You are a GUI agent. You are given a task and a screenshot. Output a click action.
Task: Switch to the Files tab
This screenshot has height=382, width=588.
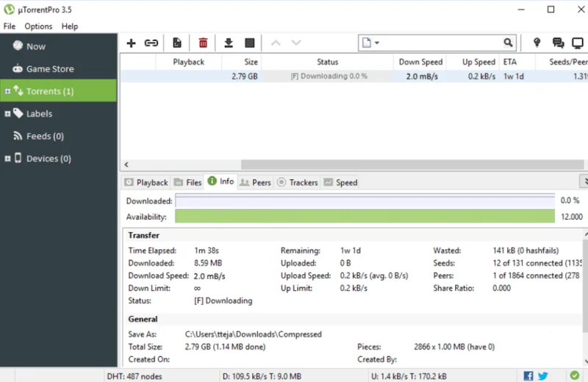point(187,183)
